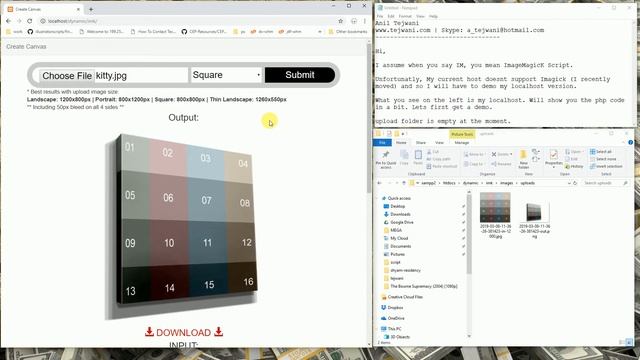Click the images breadcrumb segment

coord(506,183)
